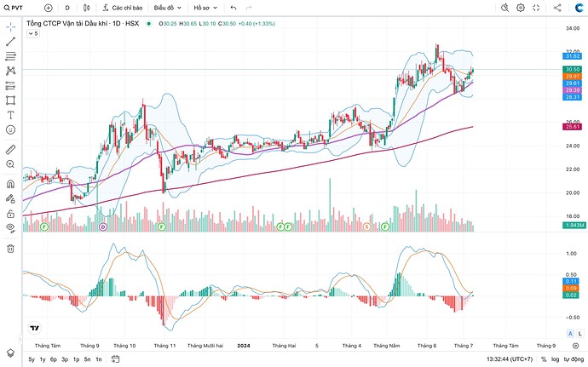Expand the collapsed indicator legend

[x=33, y=34]
